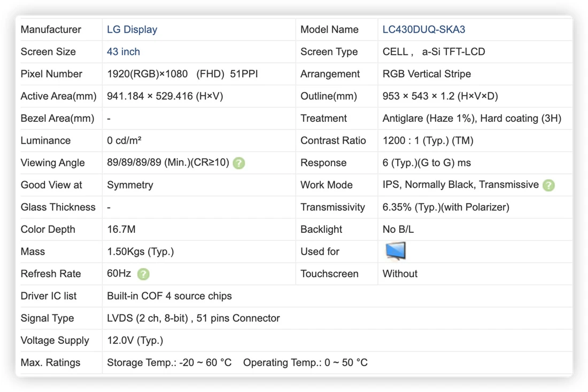Select the 89/89/89/89 viewing angle value
588x392 pixels.
(168, 163)
